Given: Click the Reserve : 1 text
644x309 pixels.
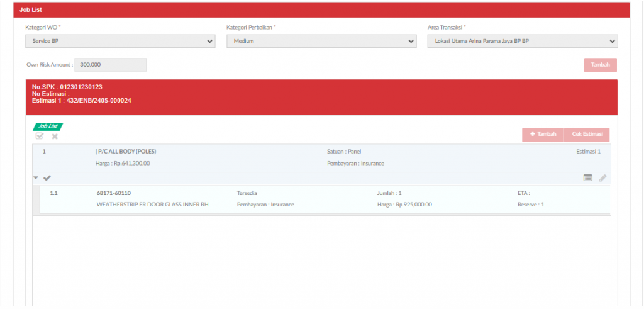Looking at the screenshot, I should pos(531,205).
